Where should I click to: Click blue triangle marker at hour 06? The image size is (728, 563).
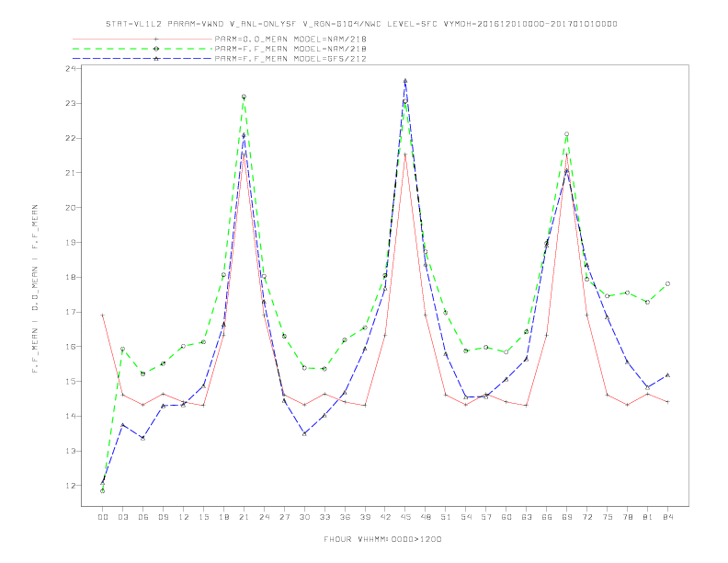point(143,438)
